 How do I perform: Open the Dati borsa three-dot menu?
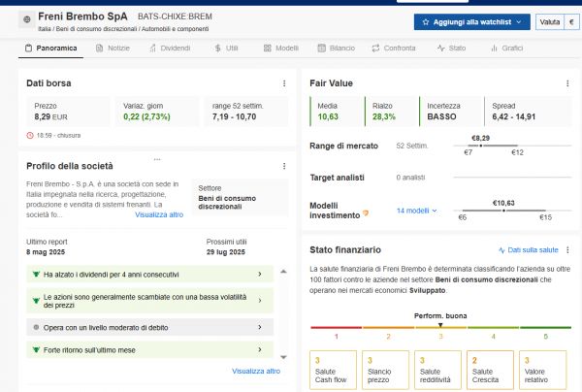pos(284,83)
